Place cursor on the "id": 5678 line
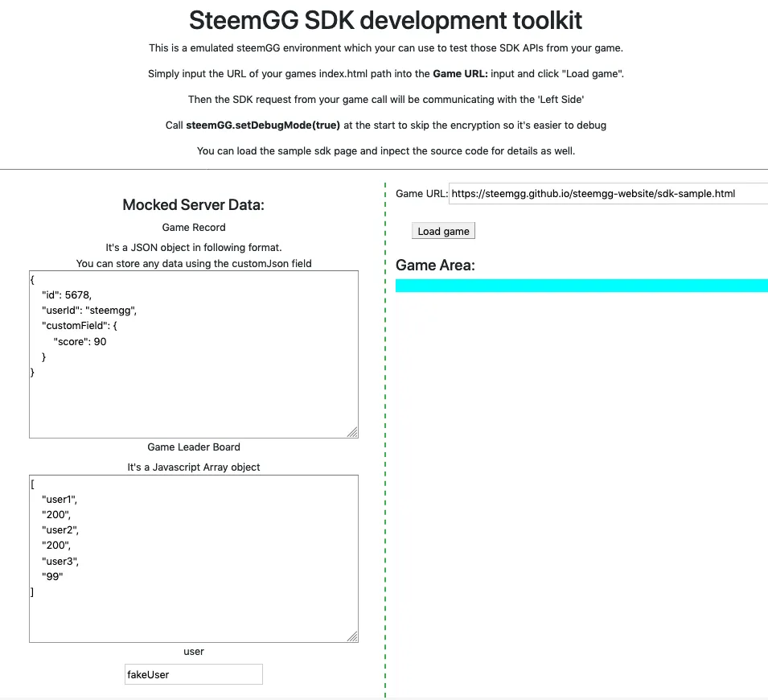The width and height of the screenshot is (768, 700). 67,295
